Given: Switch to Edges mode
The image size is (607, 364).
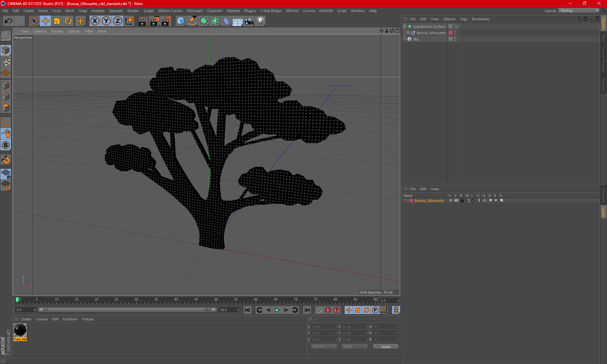Looking at the screenshot, I should tap(6, 96).
